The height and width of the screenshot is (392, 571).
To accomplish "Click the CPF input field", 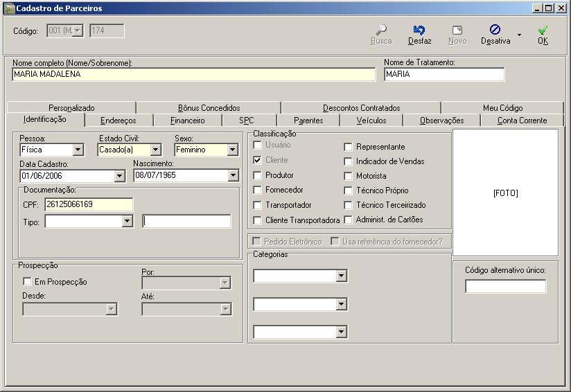I will pos(89,204).
